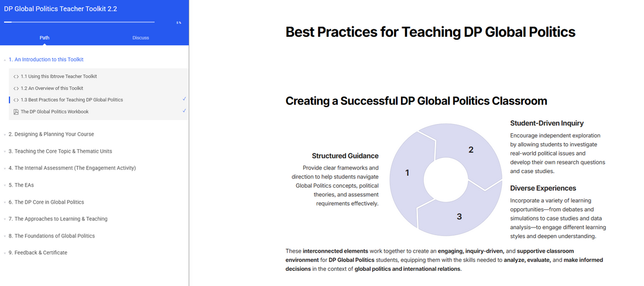Click segment 2 of the donut diagram

pos(470,150)
